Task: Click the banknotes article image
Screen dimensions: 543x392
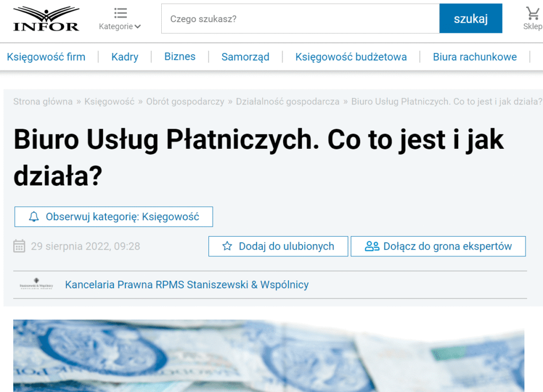Action: [x=268, y=355]
